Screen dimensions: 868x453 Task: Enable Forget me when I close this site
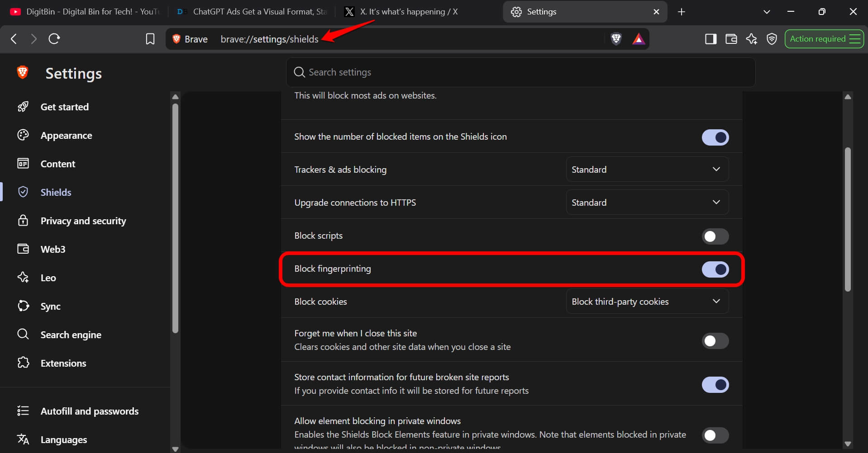pos(715,340)
